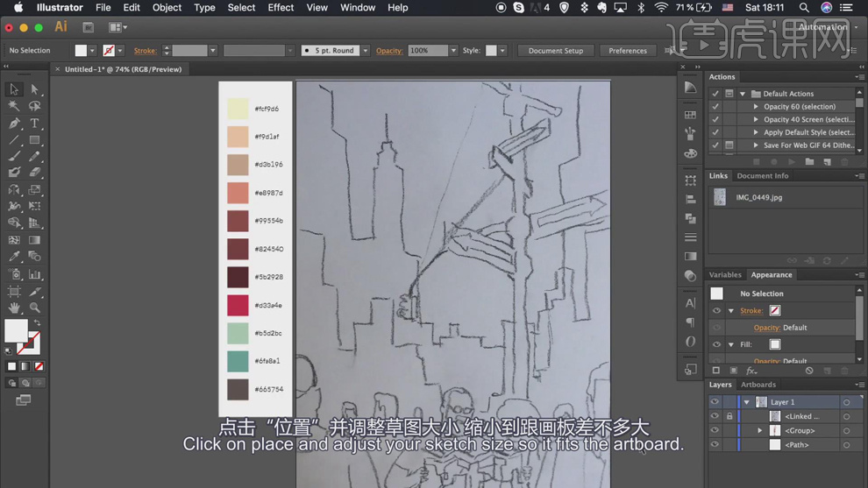Viewport: 868px width, 488px height.
Task: Toggle the Opacity 60 (selection) action checkbox
Action: coord(715,107)
